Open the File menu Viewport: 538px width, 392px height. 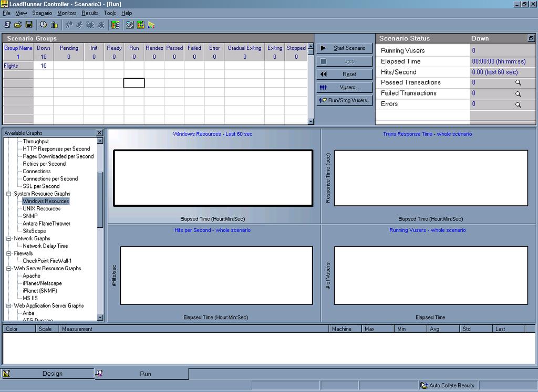coord(6,13)
